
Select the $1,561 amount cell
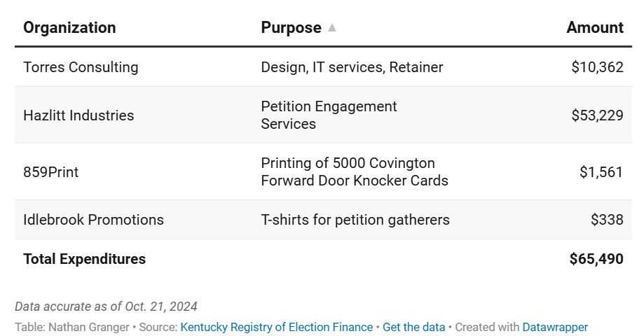coord(601,172)
